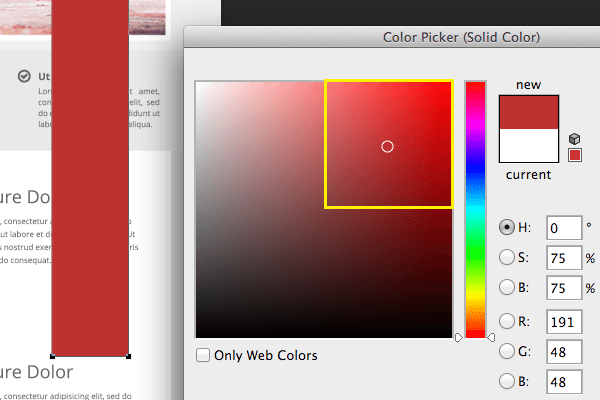This screenshot has width=600, height=400.
Task: Click the right arrow handle of the hue slider
Action: (x=491, y=338)
